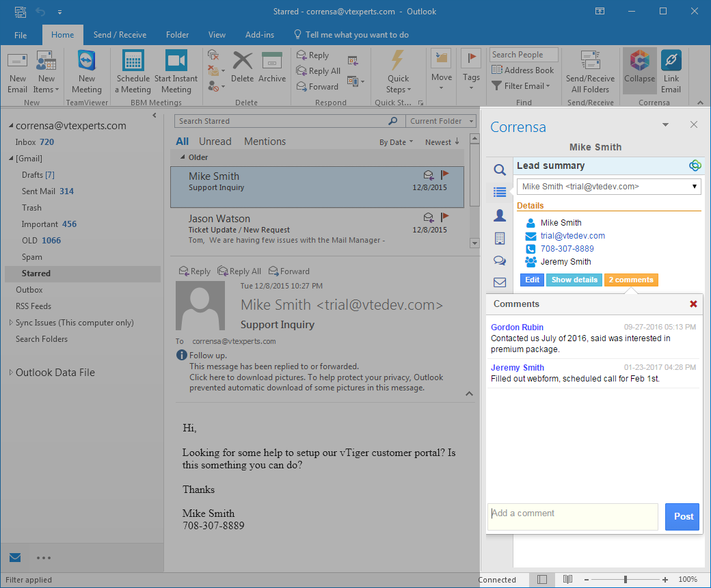Switch to the View ribbon tab
711x588 pixels.
(x=217, y=35)
